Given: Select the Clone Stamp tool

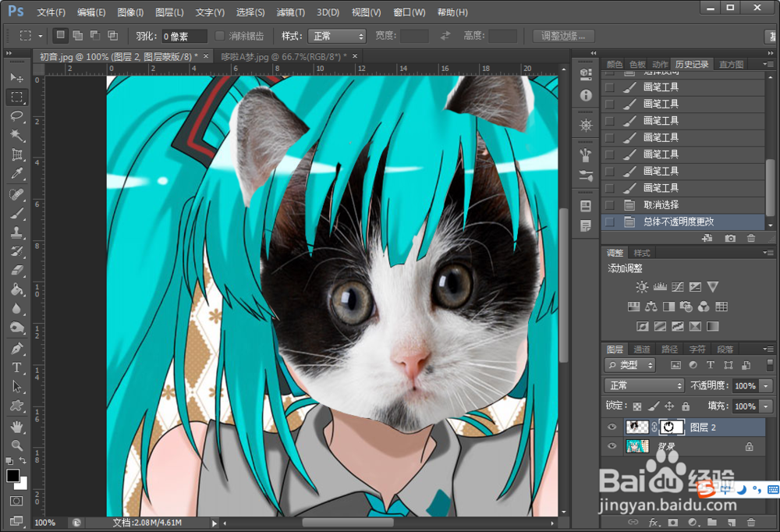Looking at the screenshot, I should click(x=16, y=232).
